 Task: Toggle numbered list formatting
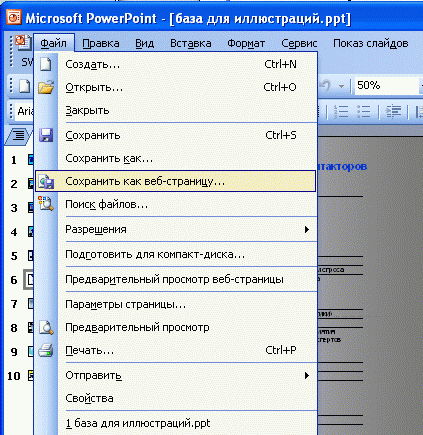341,112
